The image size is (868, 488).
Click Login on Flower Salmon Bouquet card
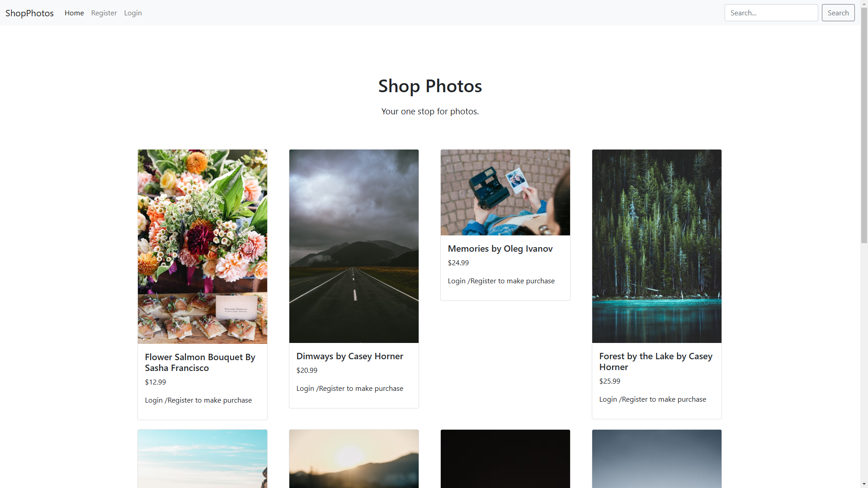click(153, 400)
